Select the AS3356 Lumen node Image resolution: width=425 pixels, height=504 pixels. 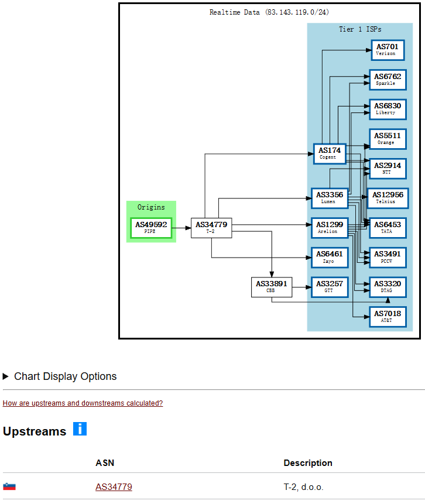click(330, 198)
